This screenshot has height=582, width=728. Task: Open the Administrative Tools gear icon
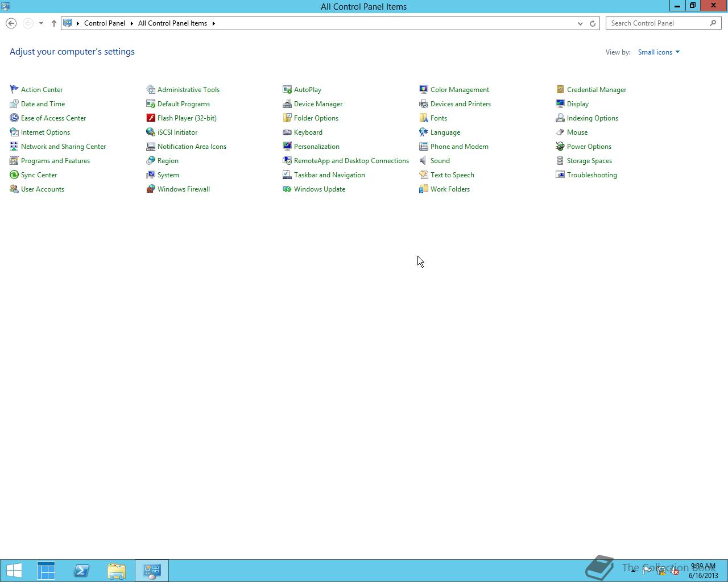151,89
